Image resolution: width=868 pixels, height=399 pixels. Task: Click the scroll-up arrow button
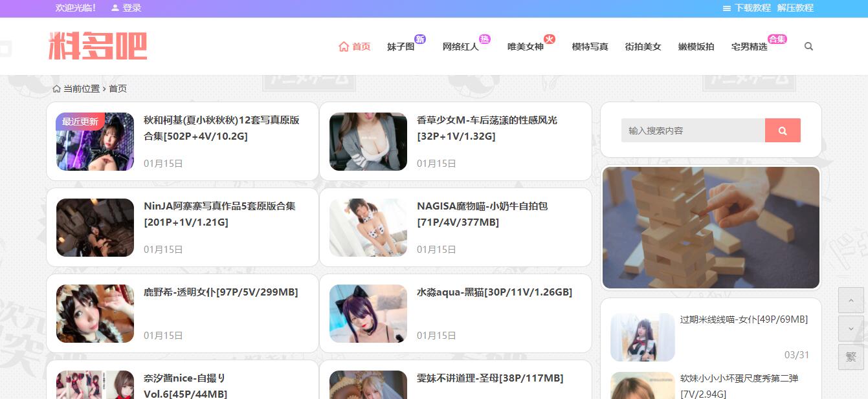(851, 301)
